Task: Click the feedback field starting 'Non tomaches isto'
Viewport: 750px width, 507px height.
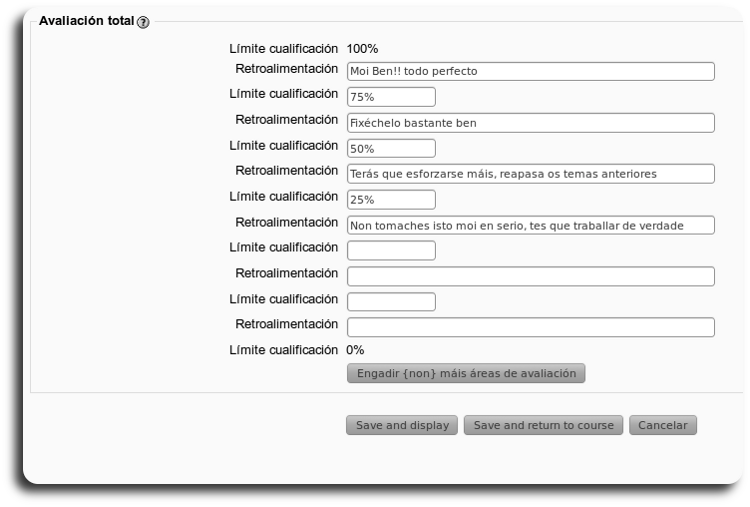Action: pyautogui.click(x=530, y=225)
